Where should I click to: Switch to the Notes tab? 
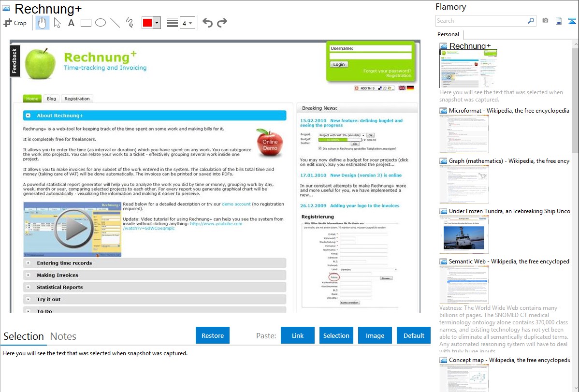click(63, 336)
